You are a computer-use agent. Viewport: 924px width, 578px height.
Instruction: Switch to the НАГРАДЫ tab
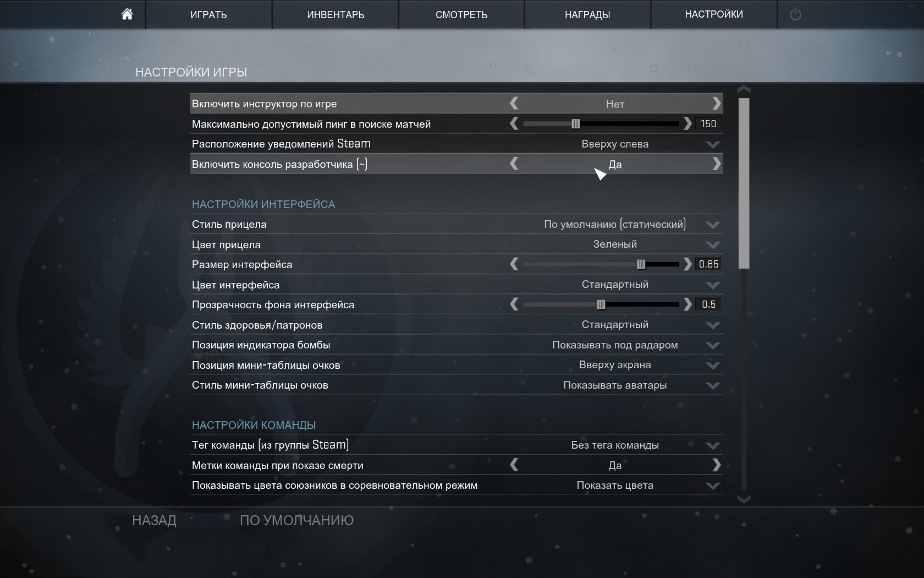pyautogui.click(x=587, y=15)
